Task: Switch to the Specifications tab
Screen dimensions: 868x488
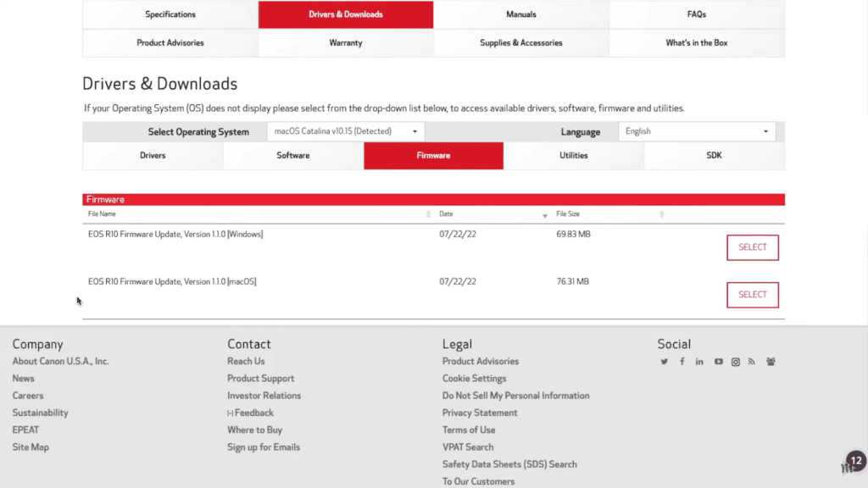Action: [170, 14]
